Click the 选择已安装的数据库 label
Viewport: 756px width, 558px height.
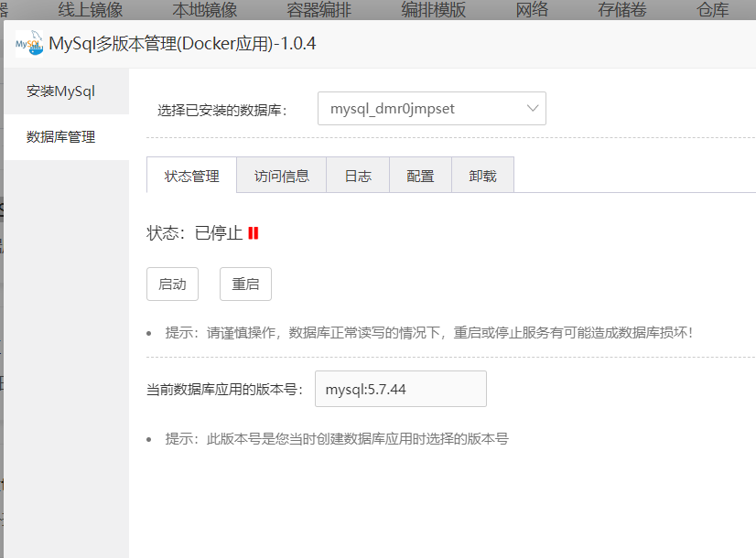[222, 111]
